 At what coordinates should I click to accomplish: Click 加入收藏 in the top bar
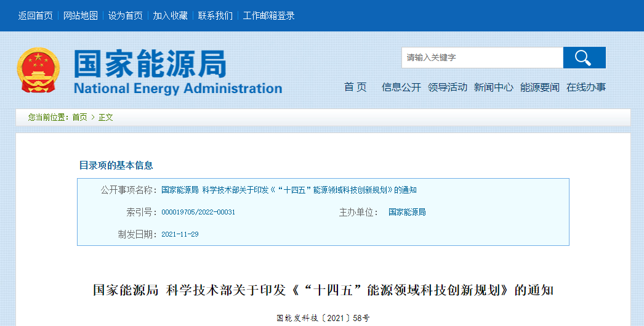coord(171,15)
